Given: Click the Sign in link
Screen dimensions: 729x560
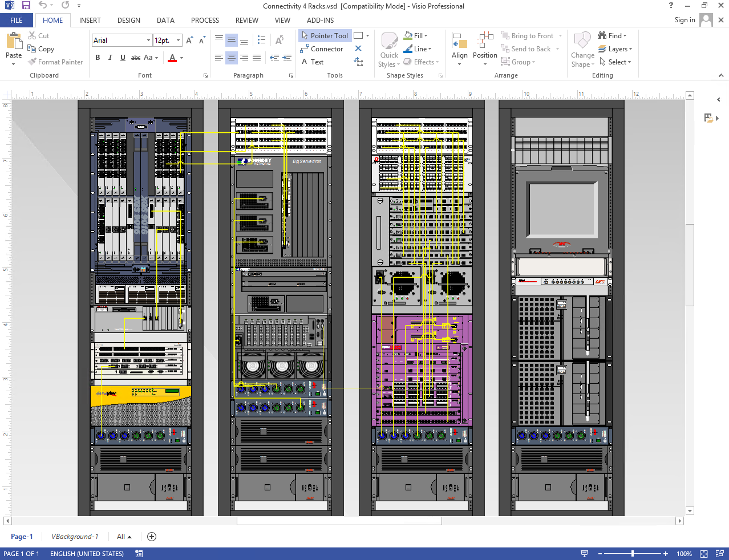Looking at the screenshot, I should pos(685,20).
